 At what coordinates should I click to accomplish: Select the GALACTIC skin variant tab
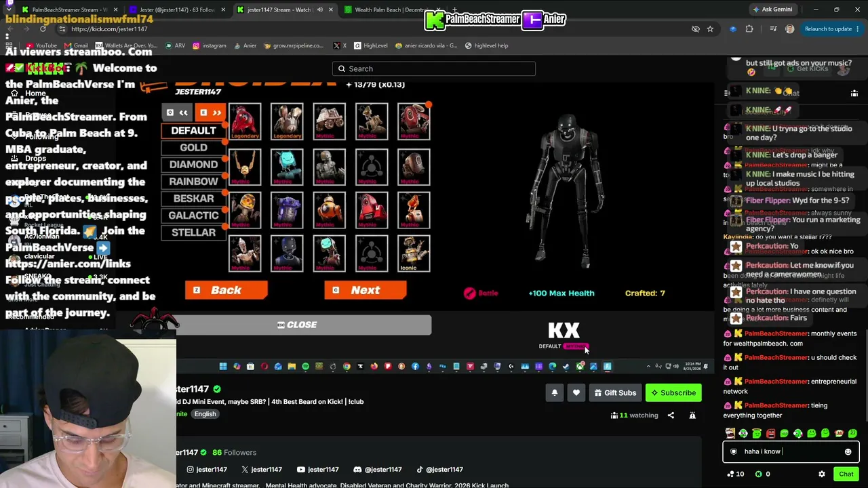point(193,216)
